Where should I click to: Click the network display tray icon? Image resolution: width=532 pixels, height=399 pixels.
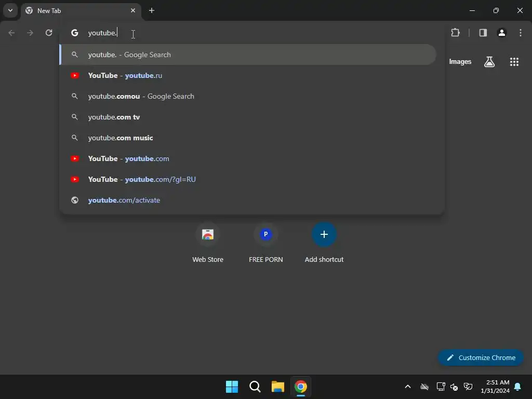click(x=441, y=387)
